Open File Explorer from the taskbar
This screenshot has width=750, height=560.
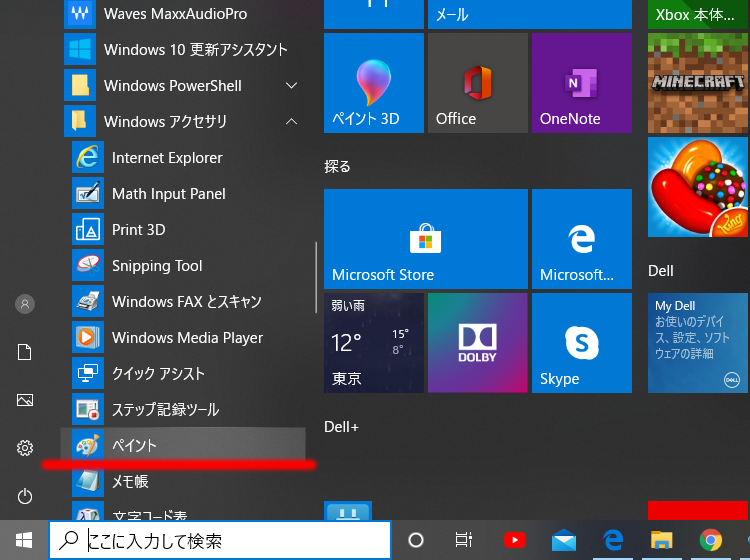tap(662, 540)
